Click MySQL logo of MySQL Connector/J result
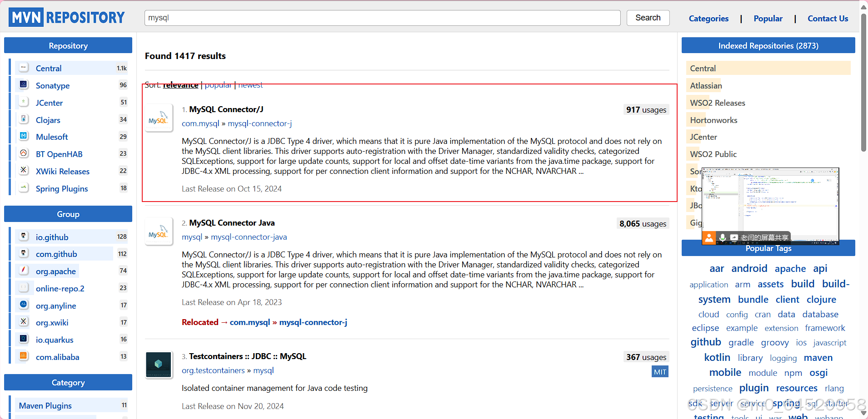This screenshot has height=419, width=868. coord(159,118)
